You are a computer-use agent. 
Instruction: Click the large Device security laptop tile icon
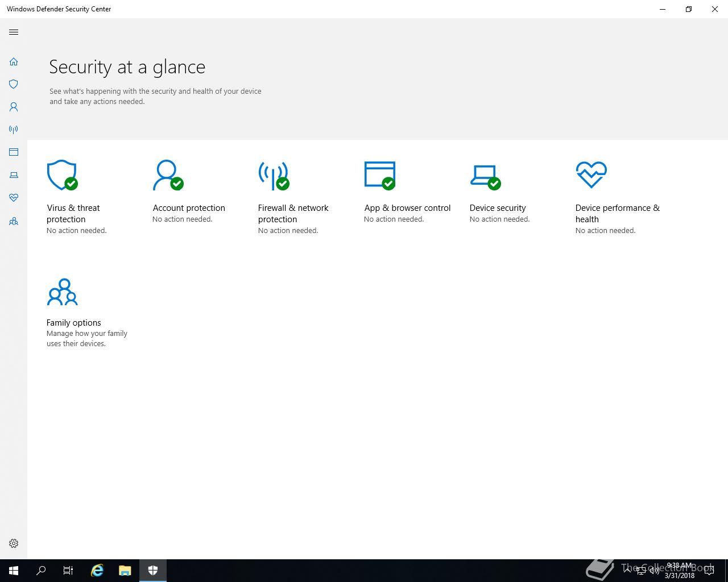tap(485, 177)
